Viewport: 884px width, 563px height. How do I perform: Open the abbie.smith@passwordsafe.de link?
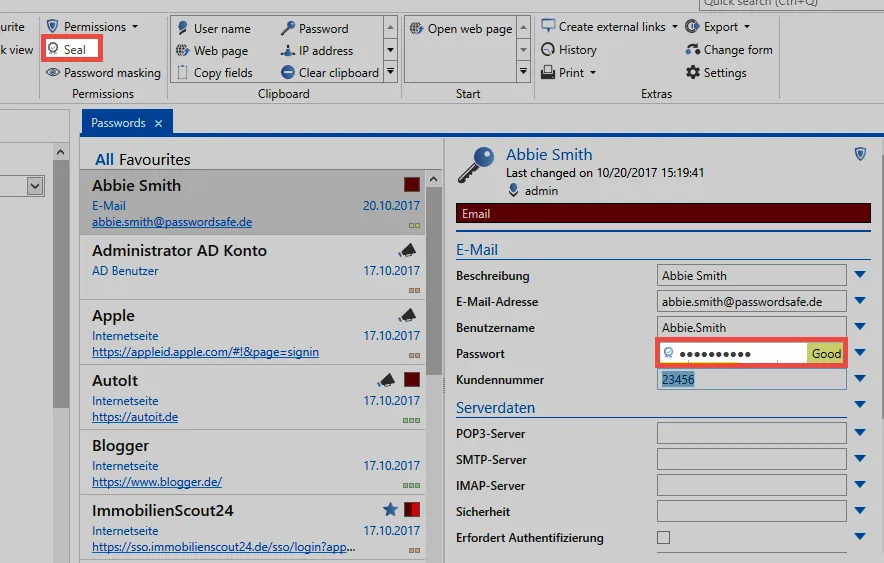coord(172,222)
